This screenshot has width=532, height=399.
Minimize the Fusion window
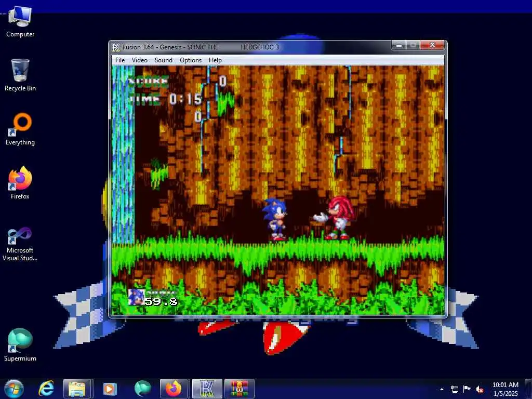pos(398,45)
